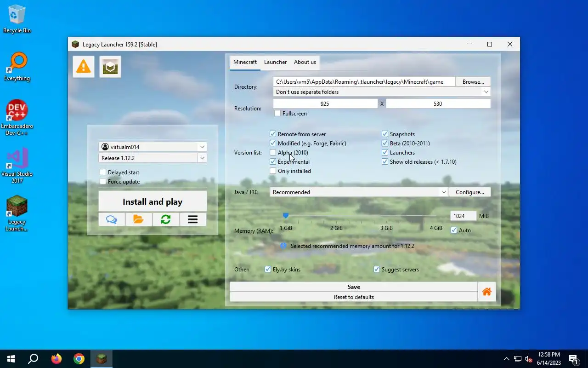
Task: Uncheck Auto memory checkbox
Action: point(454,230)
